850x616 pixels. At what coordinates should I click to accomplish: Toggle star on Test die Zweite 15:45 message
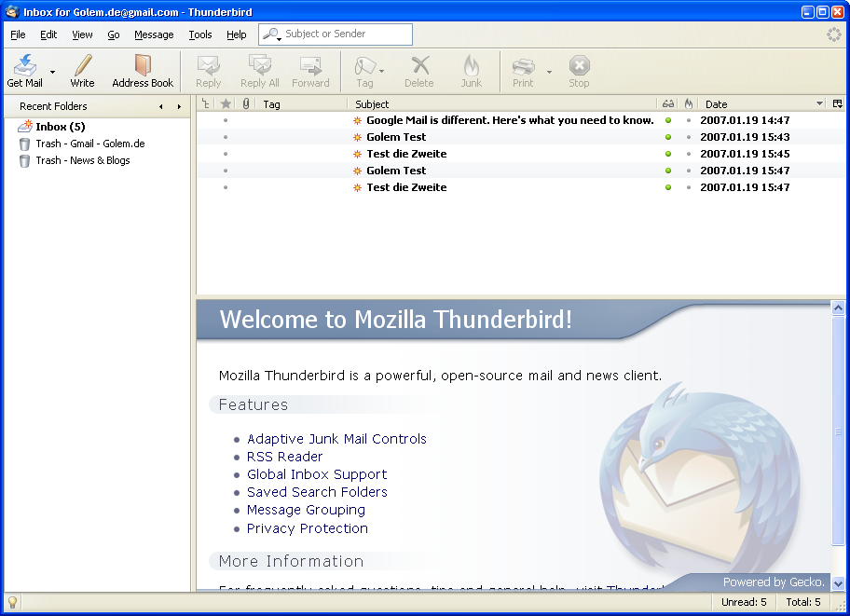click(x=226, y=154)
